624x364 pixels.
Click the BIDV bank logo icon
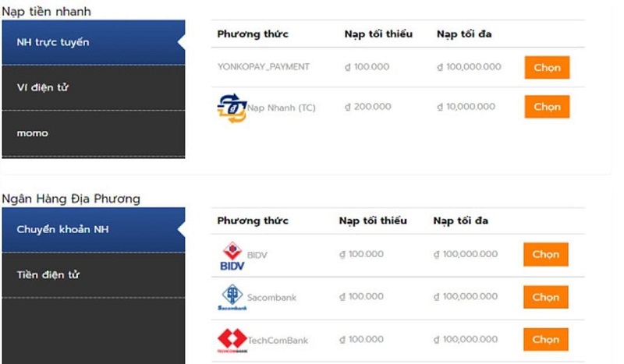pyautogui.click(x=232, y=256)
